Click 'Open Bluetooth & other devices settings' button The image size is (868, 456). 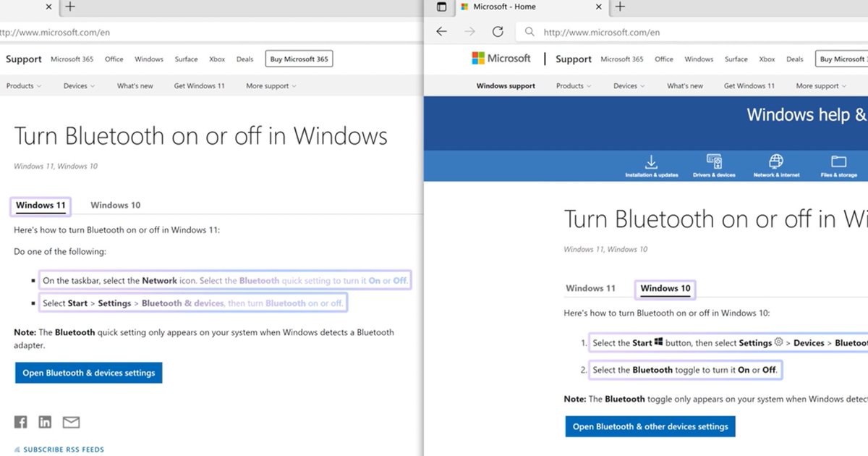tap(650, 426)
